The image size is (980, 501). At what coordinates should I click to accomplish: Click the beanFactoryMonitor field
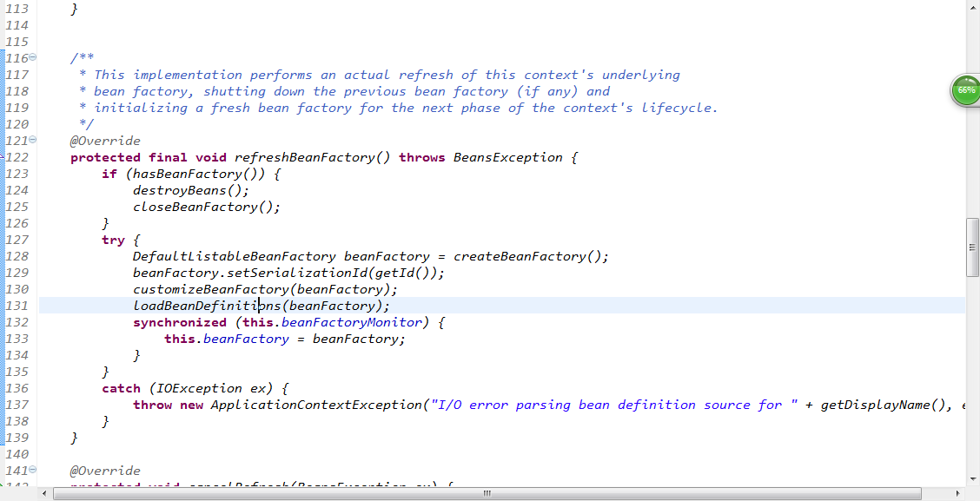[351, 322]
